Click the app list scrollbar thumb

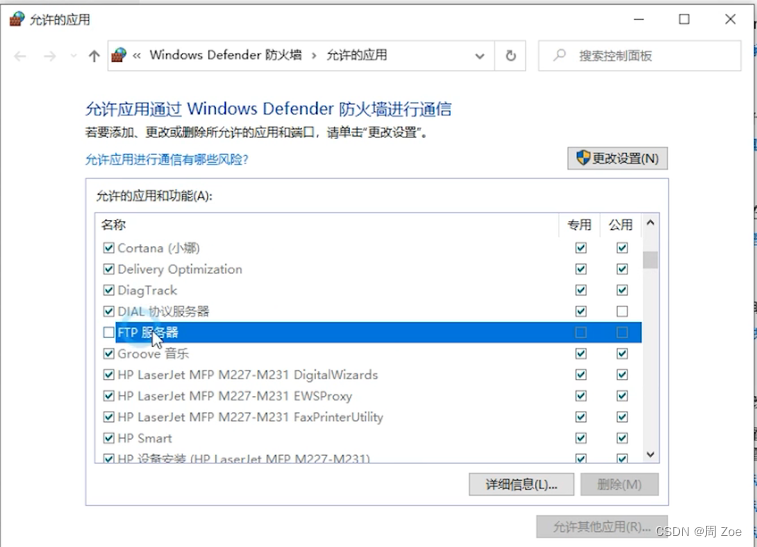[650, 260]
